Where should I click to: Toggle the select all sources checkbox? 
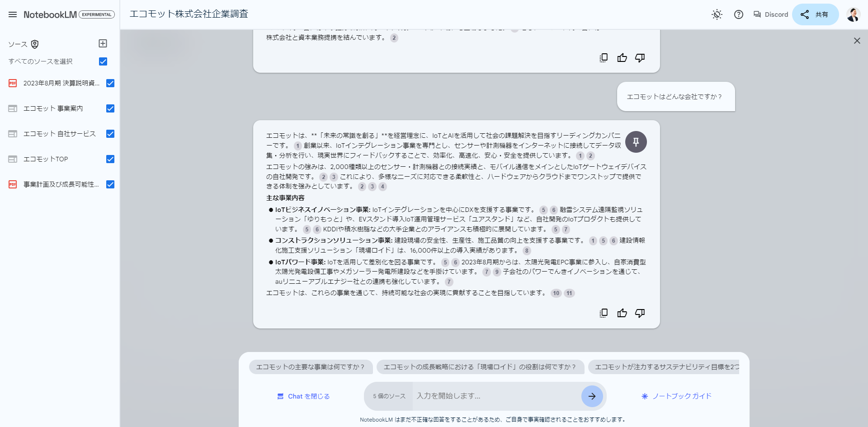[x=103, y=61]
